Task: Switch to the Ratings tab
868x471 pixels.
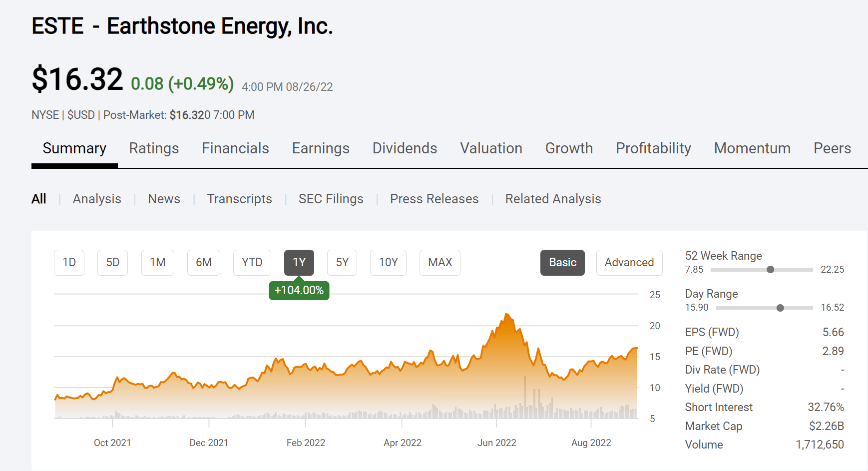Action: [154, 148]
